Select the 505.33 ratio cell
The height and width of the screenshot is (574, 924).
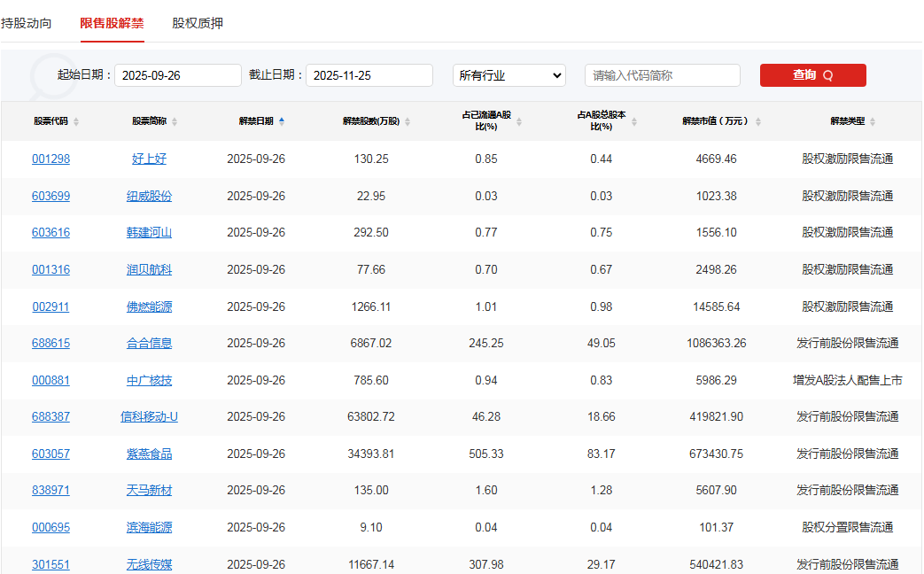pos(486,454)
